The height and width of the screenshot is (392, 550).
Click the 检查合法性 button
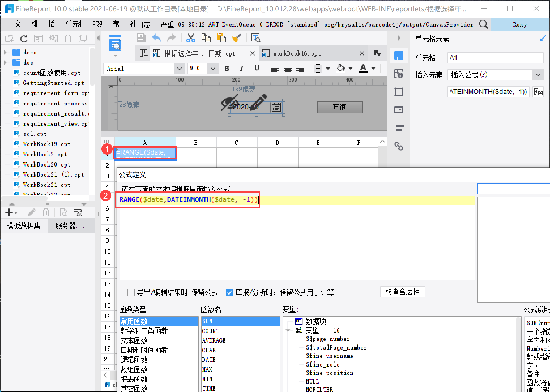click(402, 292)
